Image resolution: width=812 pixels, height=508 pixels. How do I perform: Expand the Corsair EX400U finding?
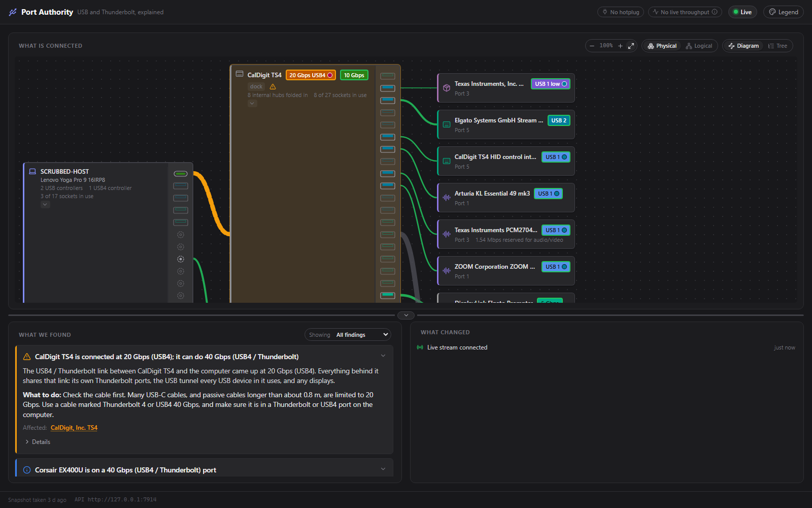click(383, 469)
